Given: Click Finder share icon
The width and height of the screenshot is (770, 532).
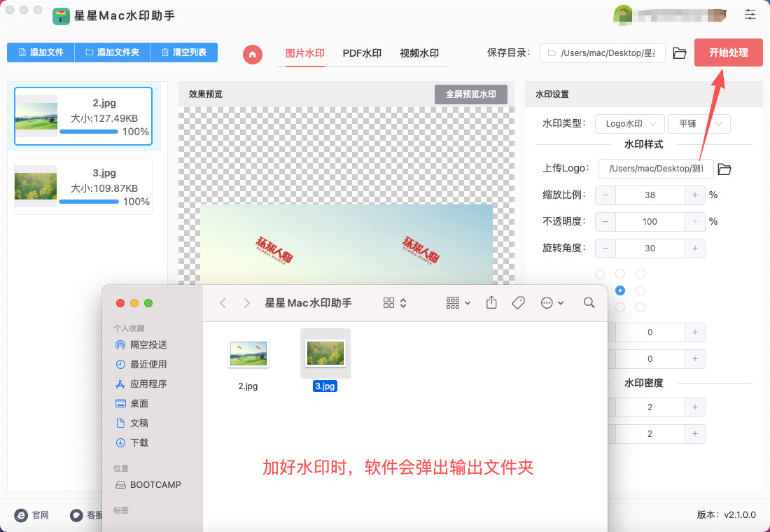Looking at the screenshot, I should click(491, 302).
